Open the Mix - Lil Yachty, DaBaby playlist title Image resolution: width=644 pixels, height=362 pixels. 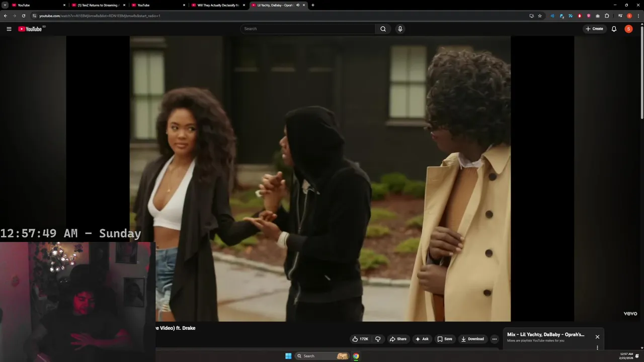click(546, 334)
